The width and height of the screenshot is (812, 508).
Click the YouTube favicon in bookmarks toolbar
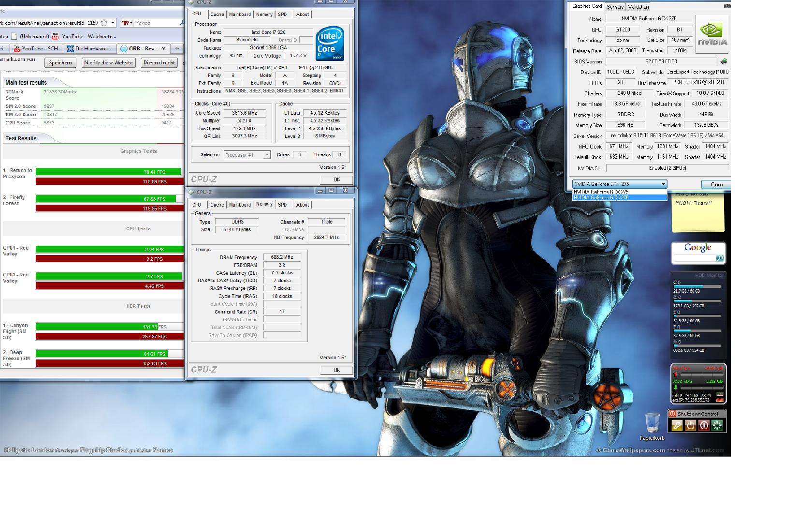click(x=55, y=36)
